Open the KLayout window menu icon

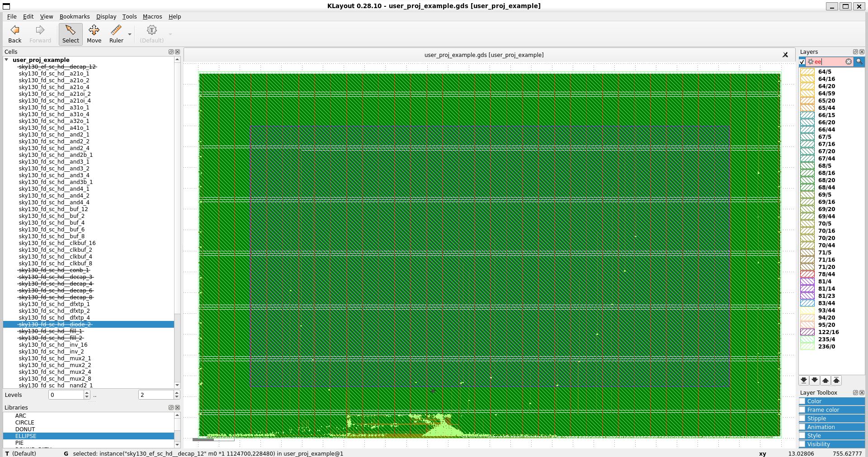tap(6, 6)
